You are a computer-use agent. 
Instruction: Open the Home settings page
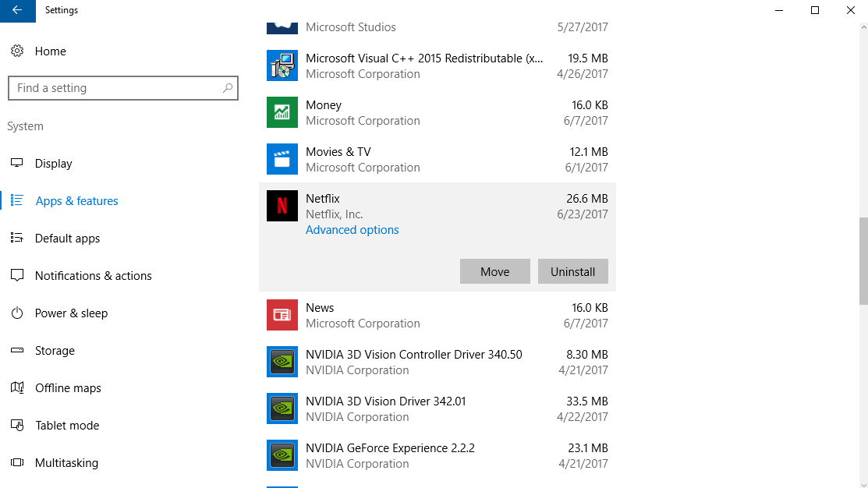(51, 51)
